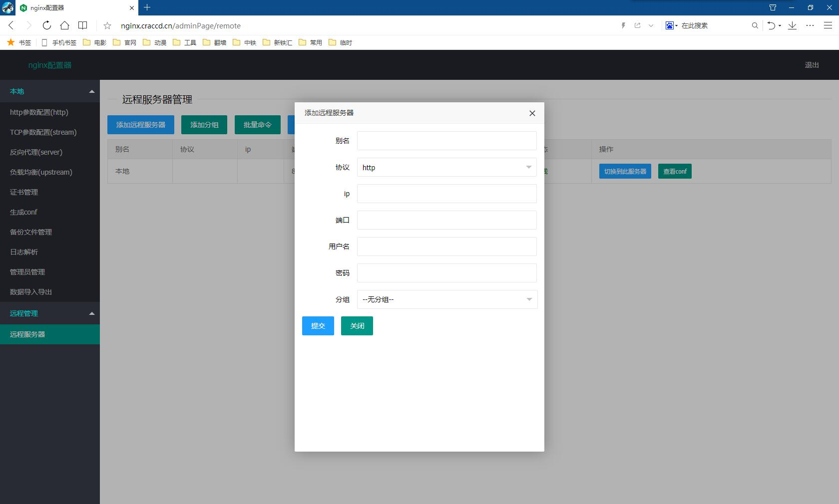Select the 日志解析 sidebar entry

click(x=24, y=252)
